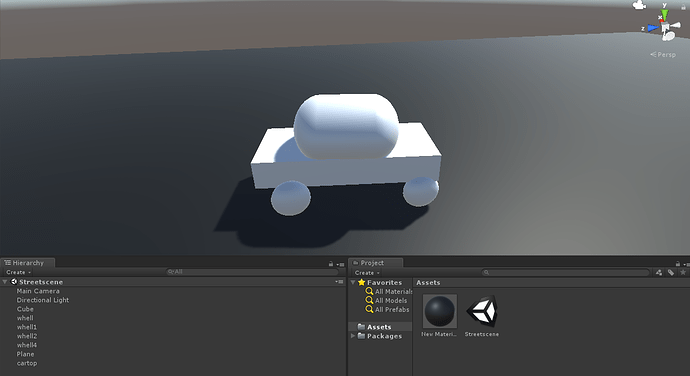Collapse the Streetscene scene foldout arrow
This screenshot has width=690, height=376.
tap(5, 282)
